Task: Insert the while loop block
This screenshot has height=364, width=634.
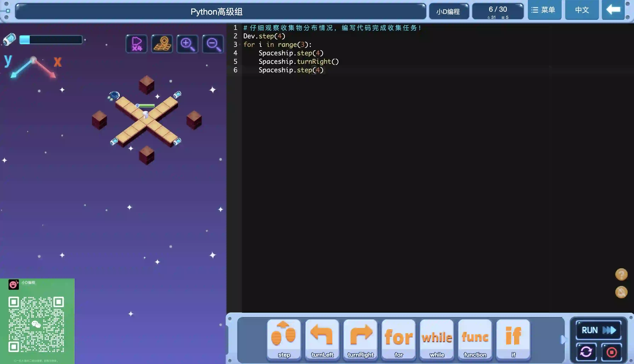Action: [437, 339]
